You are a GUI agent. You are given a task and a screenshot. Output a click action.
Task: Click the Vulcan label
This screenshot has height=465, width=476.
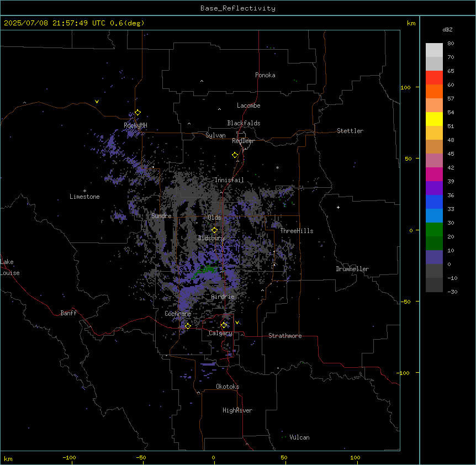(x=300, y=437)
